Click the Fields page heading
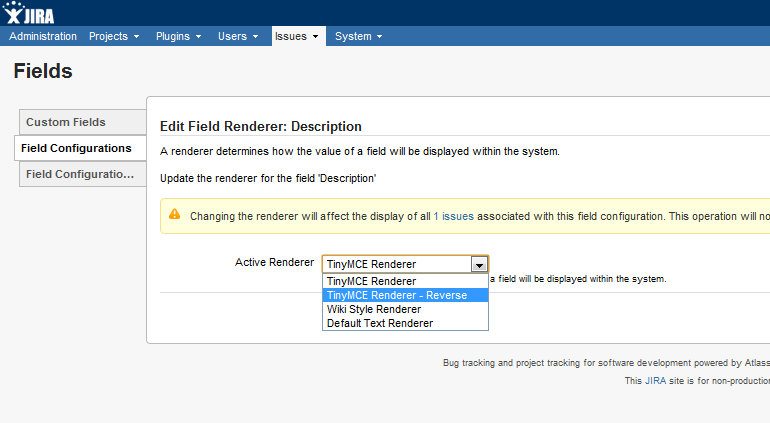 click(x=43, y=71)
